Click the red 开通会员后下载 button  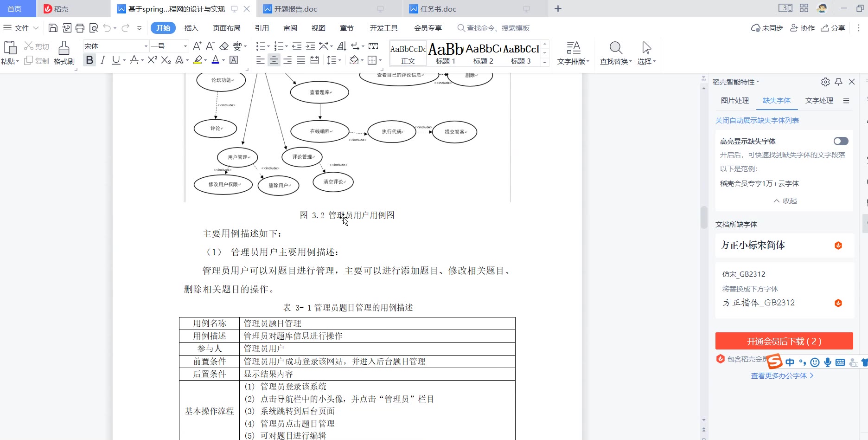[x=784, y=342]
